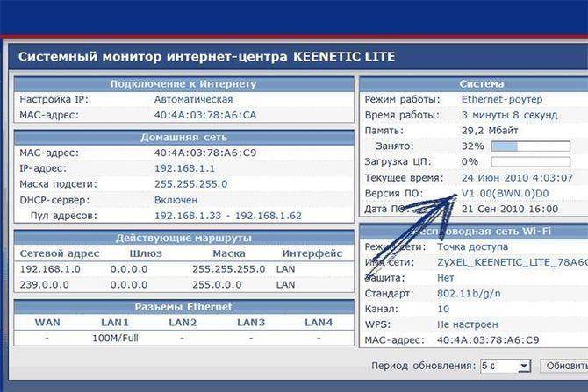Click Wi-Fi standard 802.11b/g/n
The image size is (588, 392).
[469, 294]
